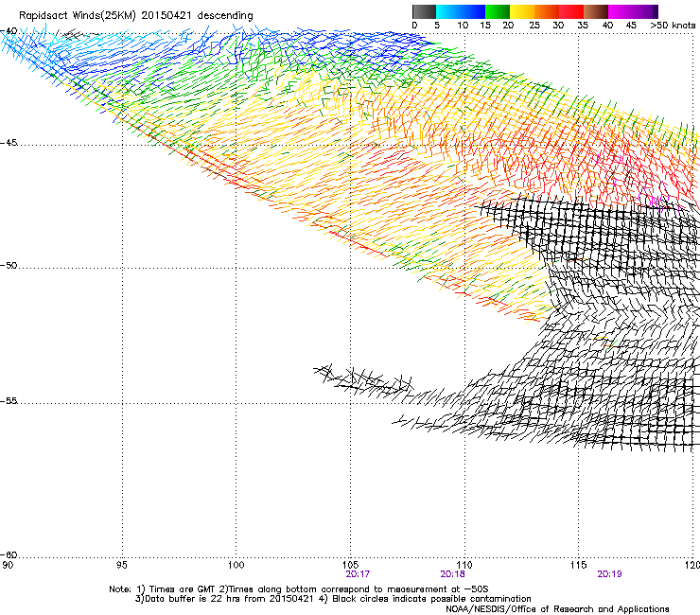
Task: Click legend scale number 10
Action: pos(463,26)
